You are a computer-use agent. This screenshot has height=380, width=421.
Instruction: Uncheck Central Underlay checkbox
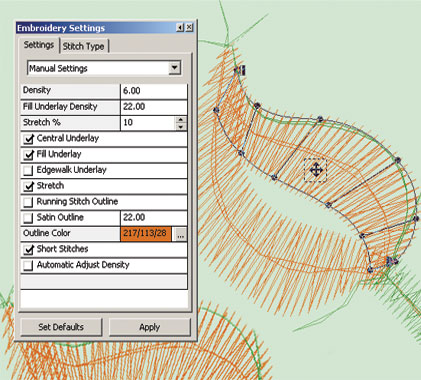(29, 139)
